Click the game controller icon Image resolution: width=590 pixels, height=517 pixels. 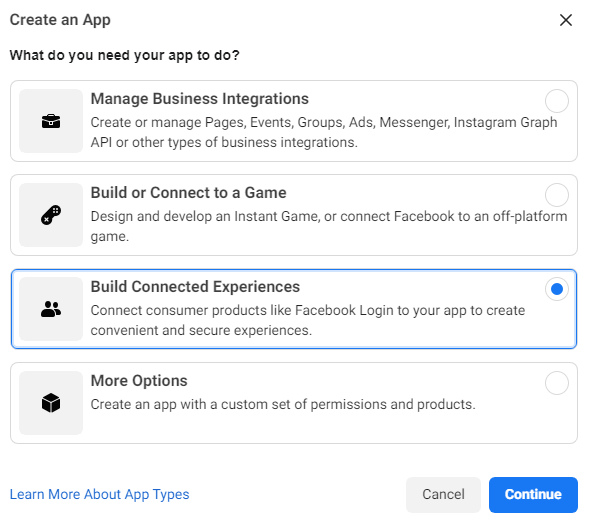[51, 215]
